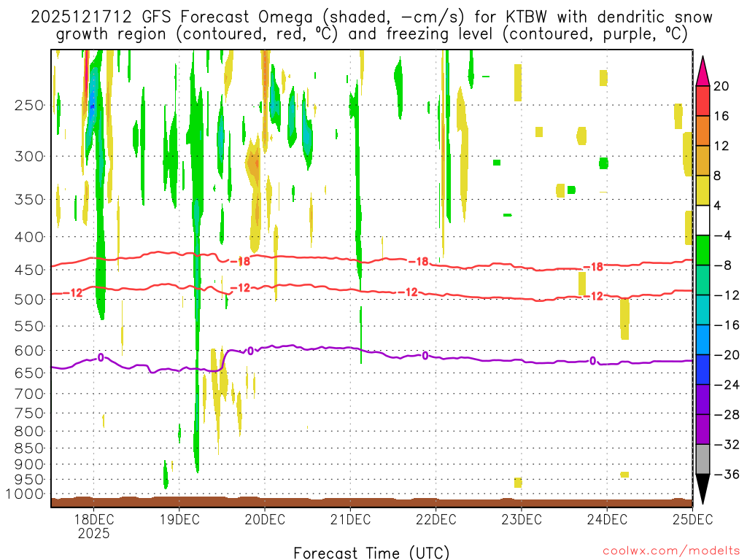
Task: Click the 18DEC date tick label
Action: coord(94,519)
